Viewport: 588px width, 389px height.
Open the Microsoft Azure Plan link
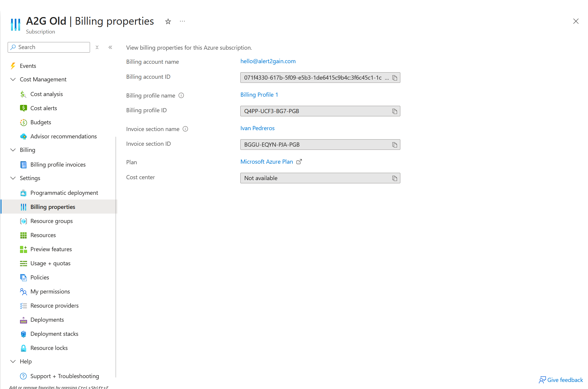click(x=266, y=162)
